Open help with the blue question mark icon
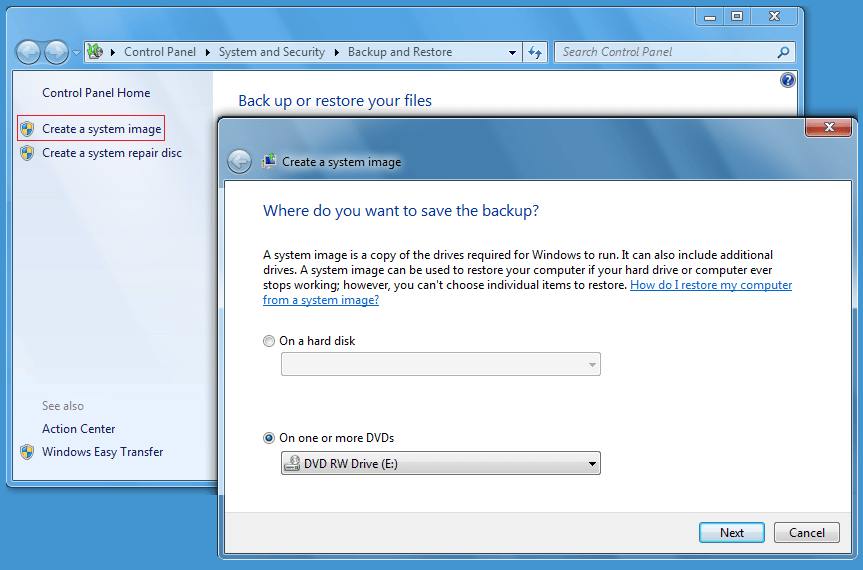Image resolution: width=863 pixels, height=570 pixels. click(788, 80)
